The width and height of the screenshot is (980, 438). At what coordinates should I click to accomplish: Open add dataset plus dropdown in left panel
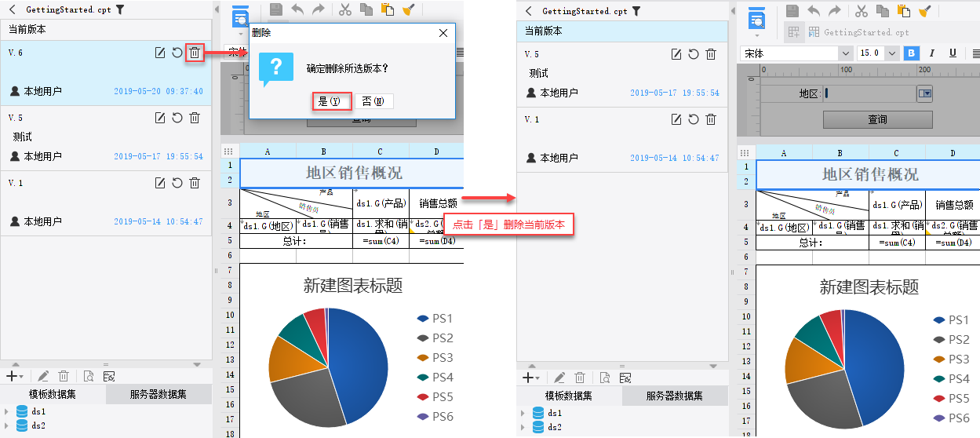point(14,377)
